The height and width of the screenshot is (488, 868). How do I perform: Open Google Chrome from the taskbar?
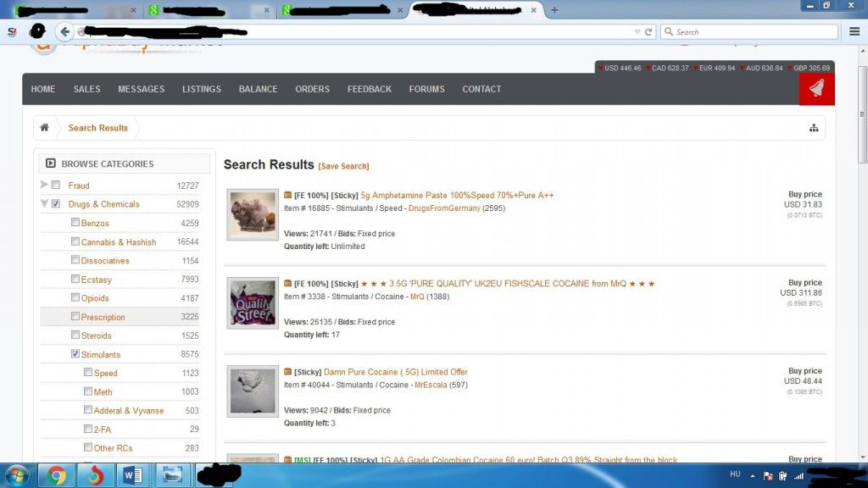click(56, 475)
